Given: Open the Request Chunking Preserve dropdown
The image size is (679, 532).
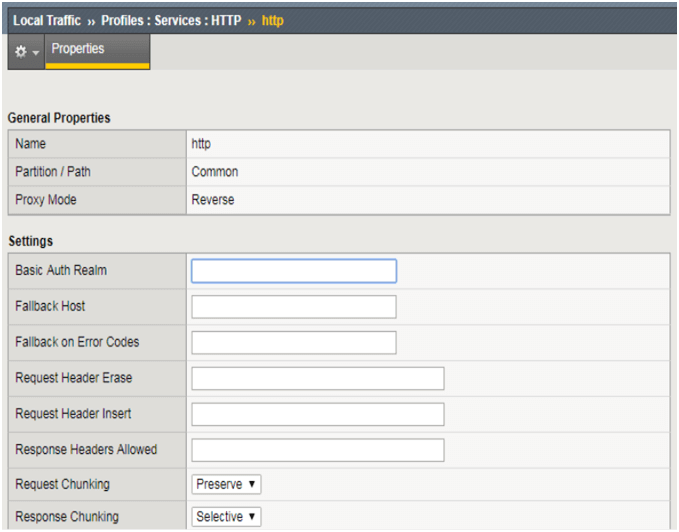Looking at the screenshot, I should (x=226, y=484).
